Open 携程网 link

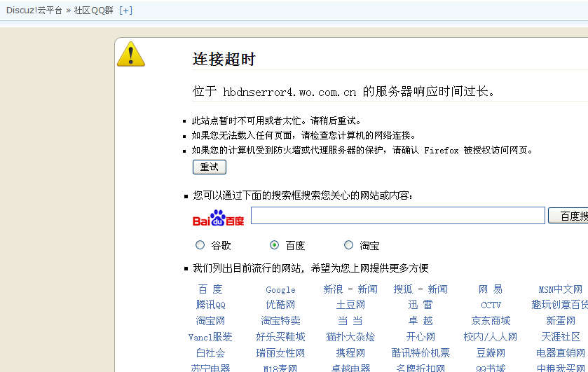point(350,353)
